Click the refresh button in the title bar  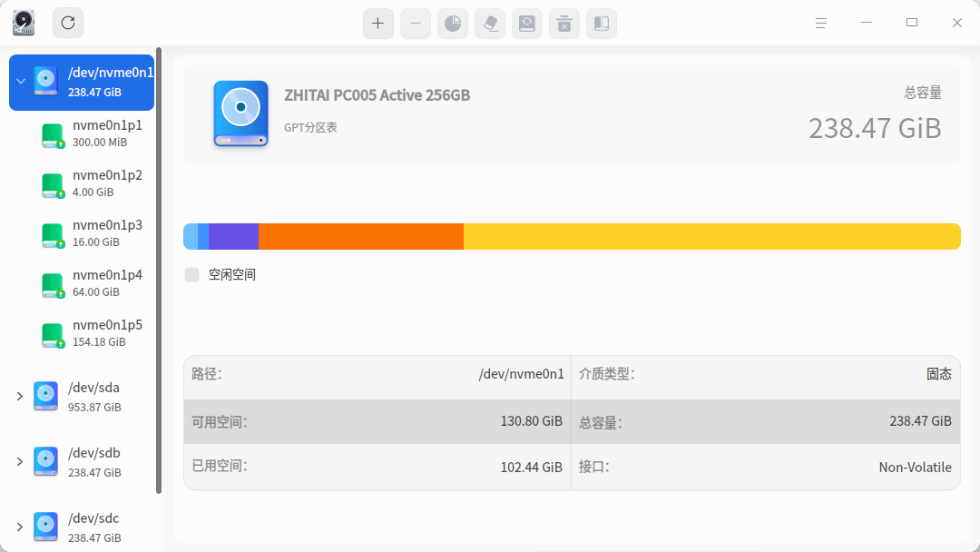[x=68, y=23]
